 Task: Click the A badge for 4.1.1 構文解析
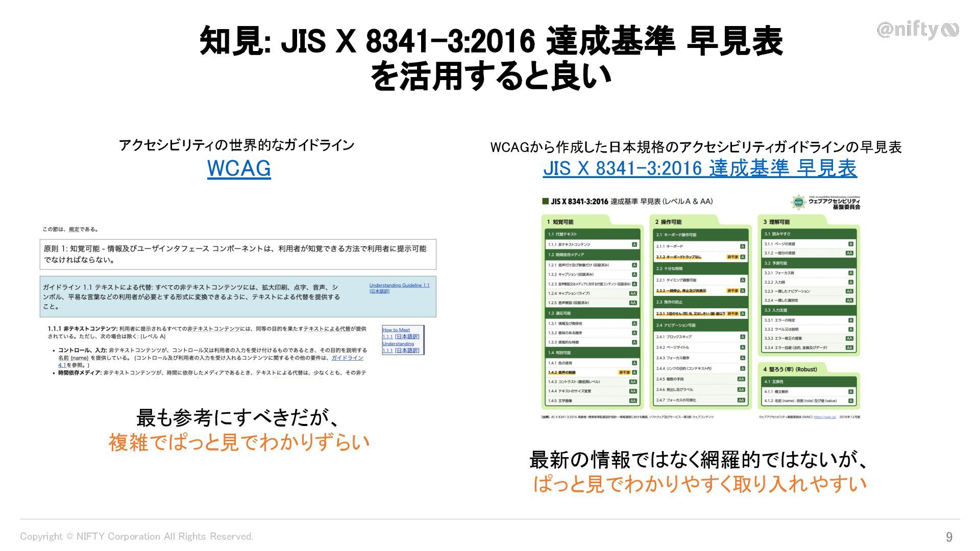point(850,392)
